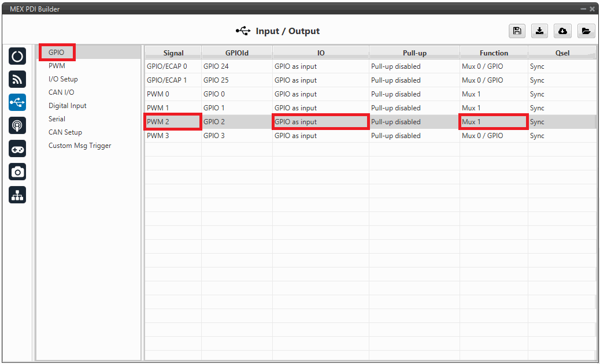Open Pull-up dropdown for GPIO 24 row
Viewport: 600px width, 364px height.
tap(414, 66)
